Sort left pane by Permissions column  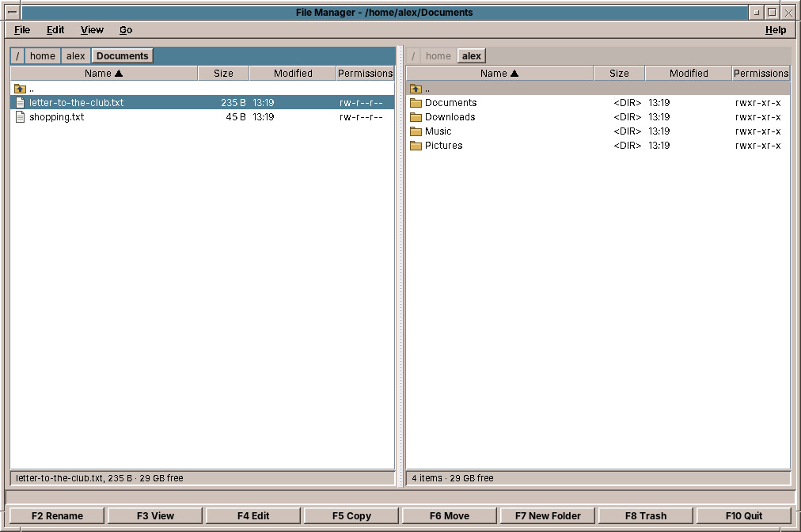coord(365,73)
